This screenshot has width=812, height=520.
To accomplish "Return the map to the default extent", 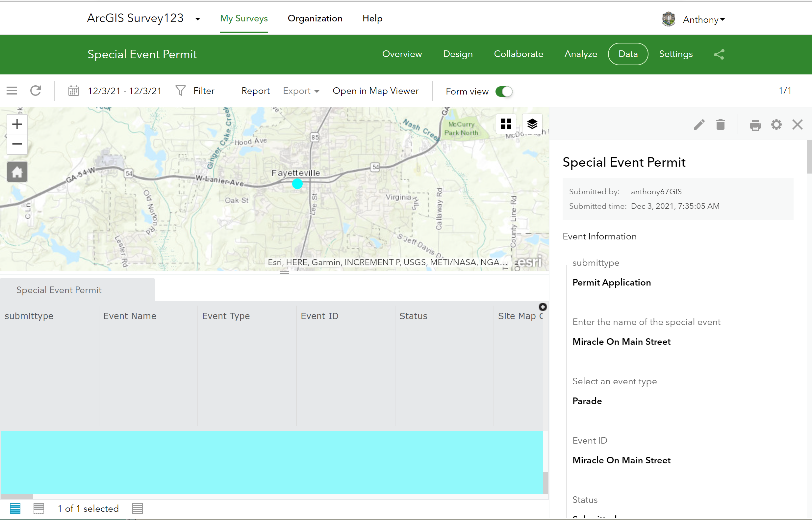I will tap(16, 172).
